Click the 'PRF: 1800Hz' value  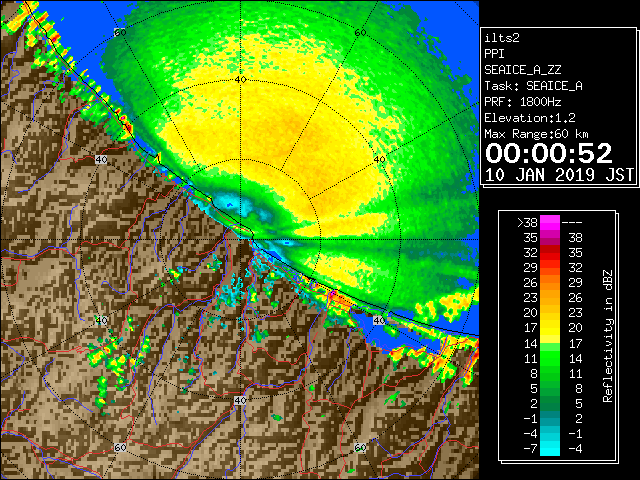[523, 102]
